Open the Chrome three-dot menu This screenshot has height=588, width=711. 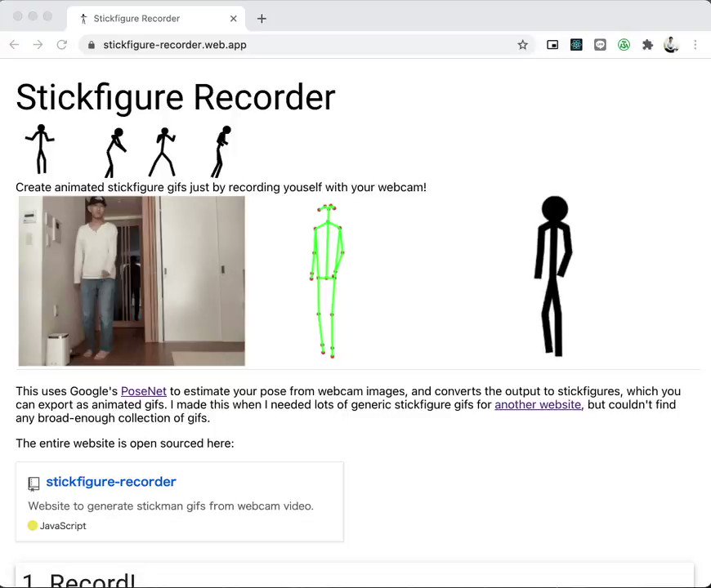(x=695, y=44)
